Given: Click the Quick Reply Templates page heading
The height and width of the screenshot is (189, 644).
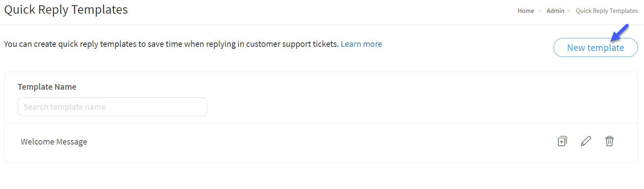Looking at the screenshot, I should [x=66, y=10].
